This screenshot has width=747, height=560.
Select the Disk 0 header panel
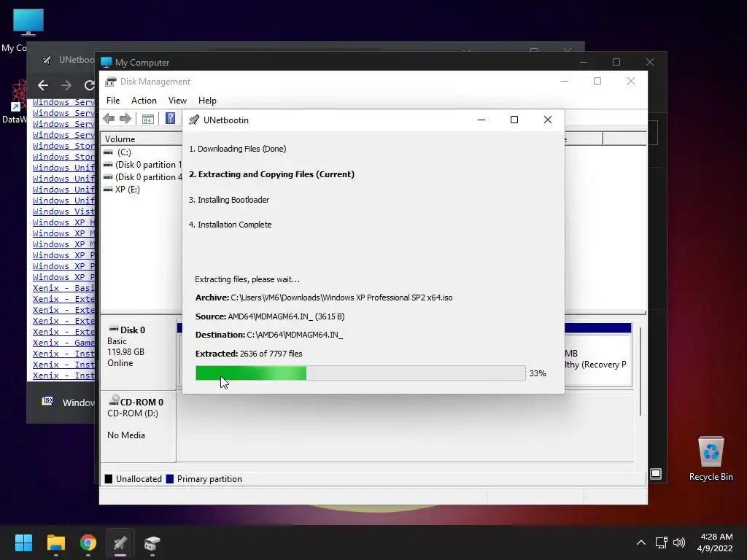pyautogui.click(x=138, y=355)
